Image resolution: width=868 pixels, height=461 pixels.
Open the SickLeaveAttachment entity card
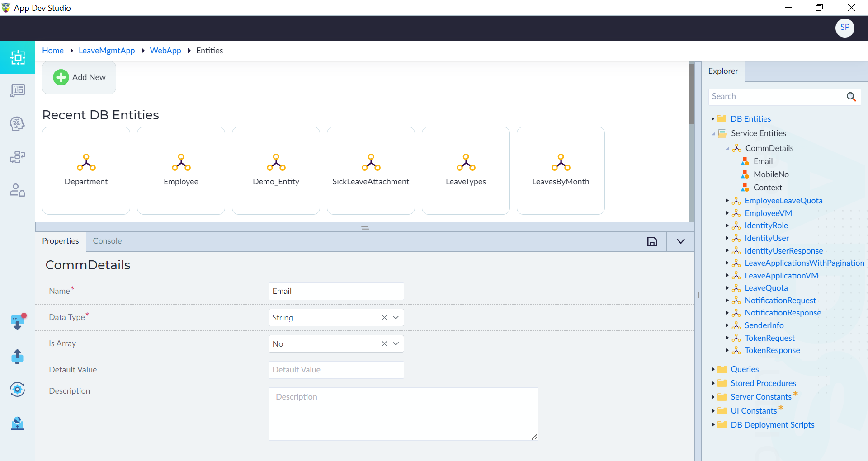[x=371, y=171]
